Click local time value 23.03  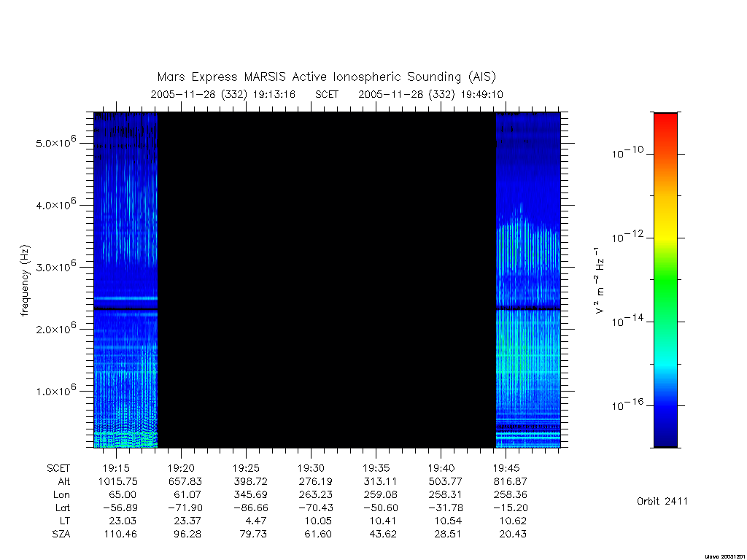(x=123, y=521)
